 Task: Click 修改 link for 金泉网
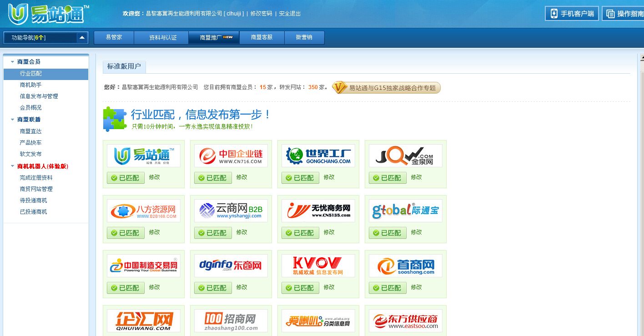(417, 177)
